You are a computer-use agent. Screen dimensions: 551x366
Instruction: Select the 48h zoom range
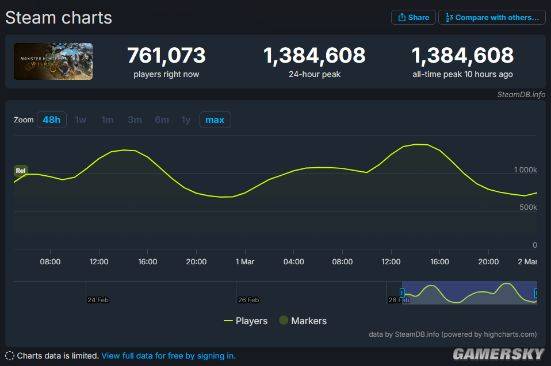coord(52,120)
